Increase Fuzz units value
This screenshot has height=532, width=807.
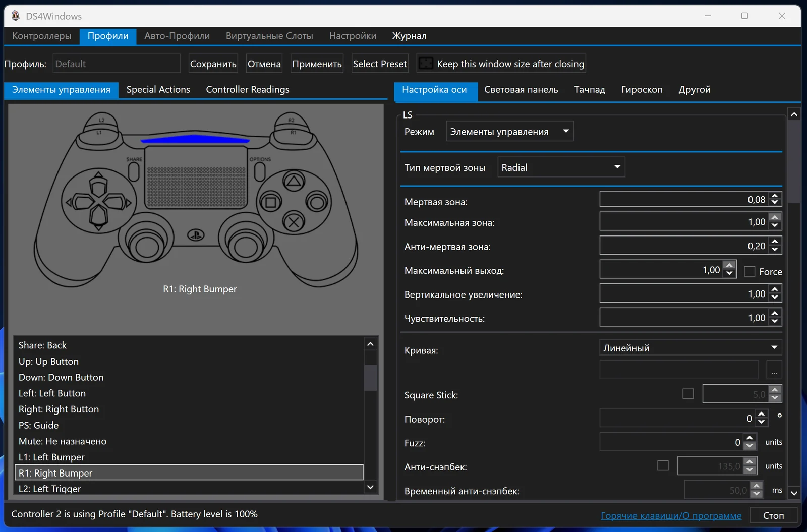point(750,438)
